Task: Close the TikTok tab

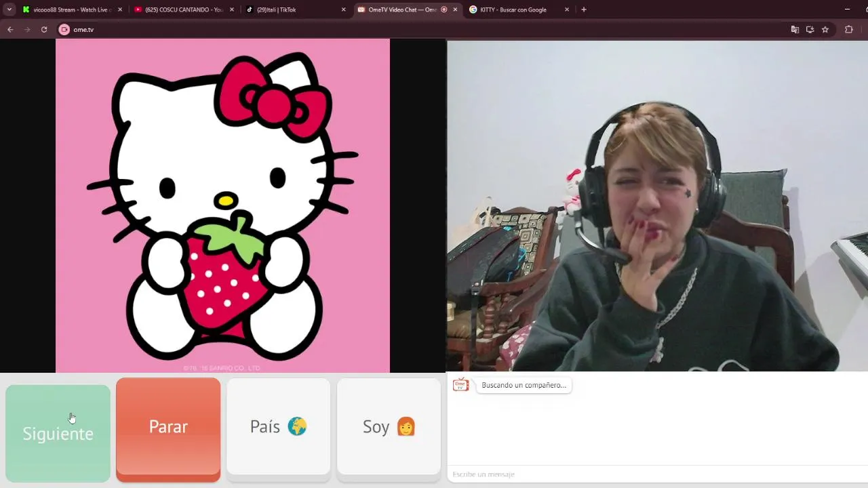Action: click(x=343, y=9)
